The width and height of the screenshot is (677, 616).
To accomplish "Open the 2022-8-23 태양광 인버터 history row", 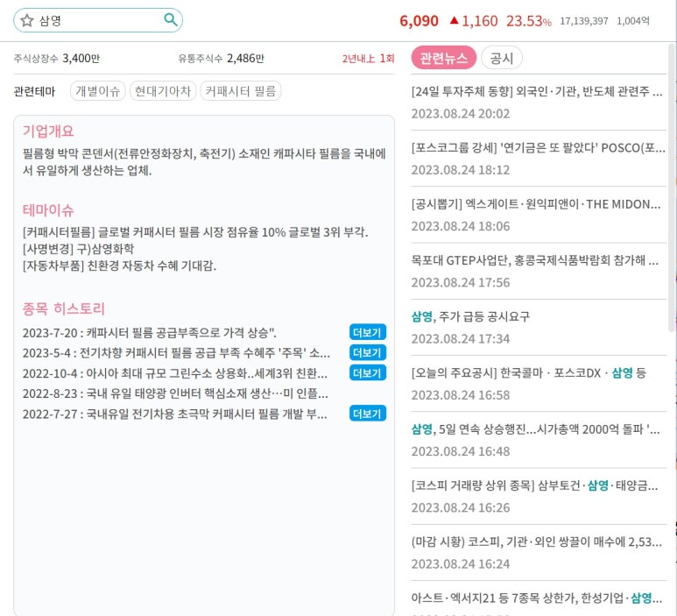I will (x=175, y=393).
